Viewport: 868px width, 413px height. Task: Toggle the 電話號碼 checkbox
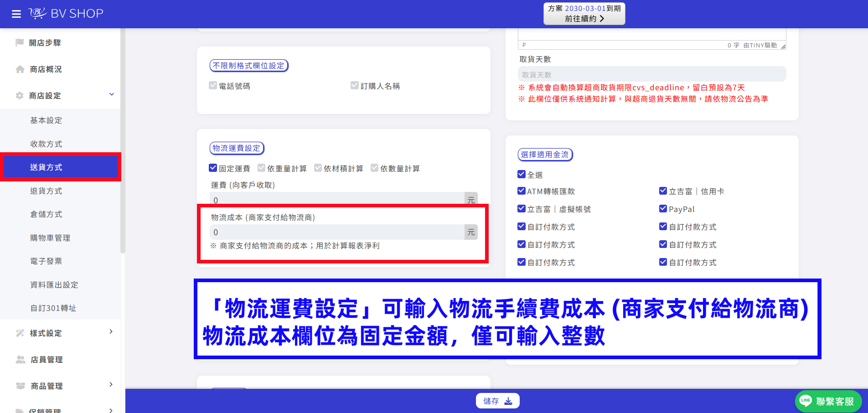(x=213, y=85)
